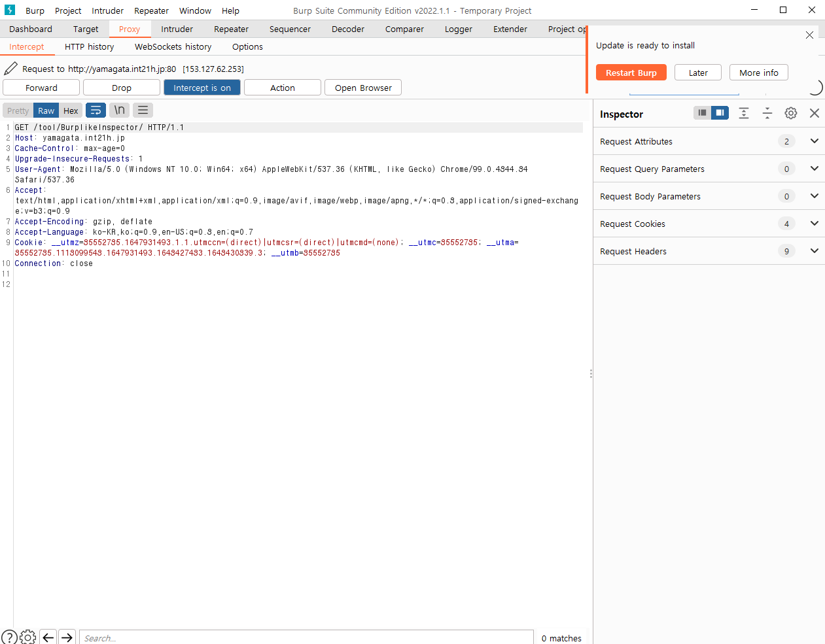Expand Request Headers section
The image size is (825, 644).
815,251
